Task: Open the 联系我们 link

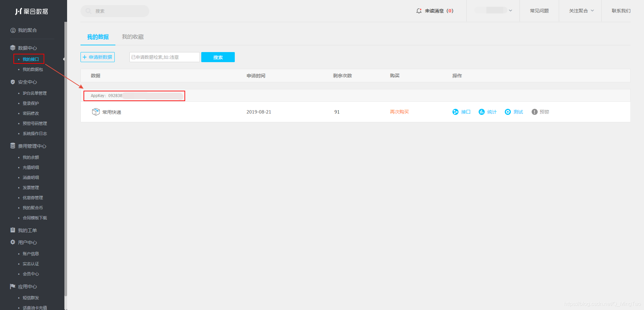Action: coord(621,11)
